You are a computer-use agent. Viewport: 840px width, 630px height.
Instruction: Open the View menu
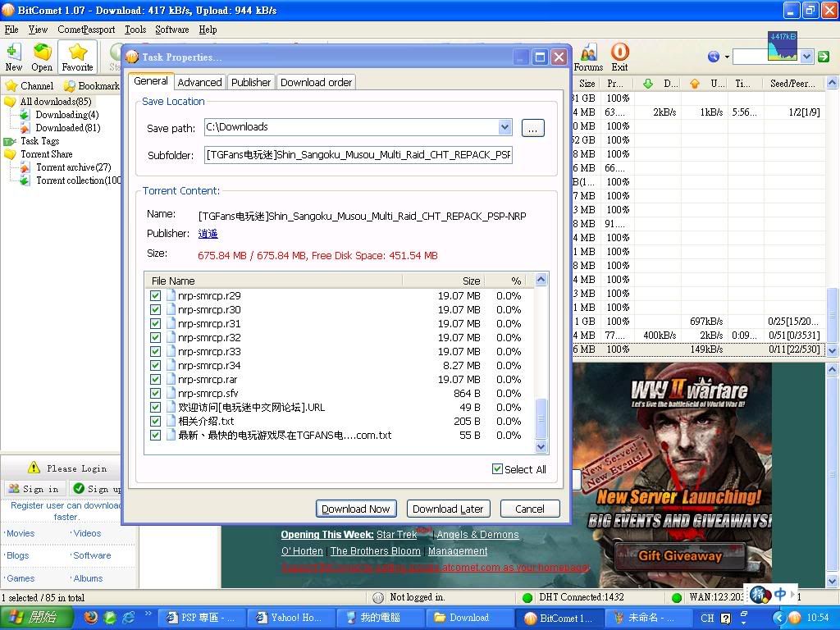click(x=38, y=30)
